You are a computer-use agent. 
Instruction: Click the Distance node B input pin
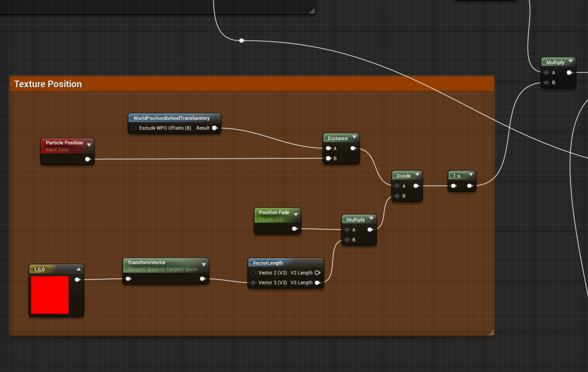pyautogui.click(x=328, y=158)
